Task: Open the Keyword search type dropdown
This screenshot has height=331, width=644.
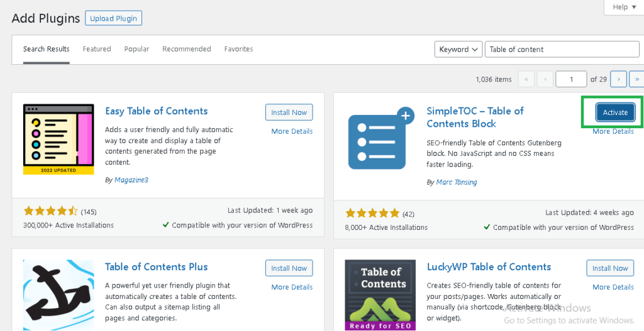Action: [x=458, y=49]
